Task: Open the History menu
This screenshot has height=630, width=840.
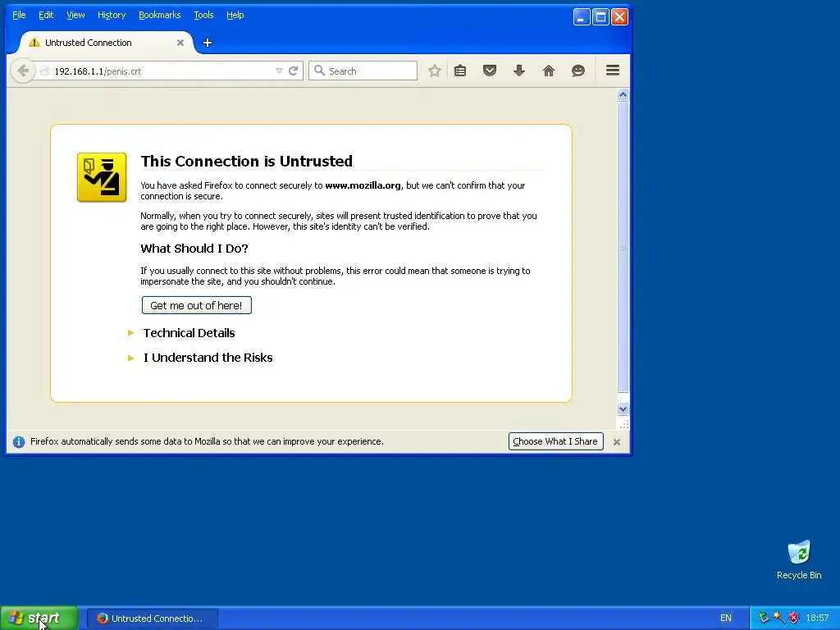Action: (112, 15)
